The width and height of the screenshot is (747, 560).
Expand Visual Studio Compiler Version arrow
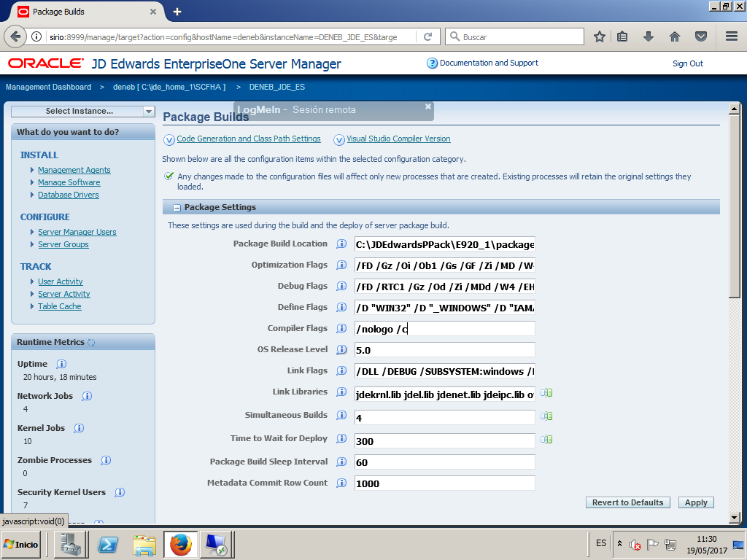(x=339, y=139)
